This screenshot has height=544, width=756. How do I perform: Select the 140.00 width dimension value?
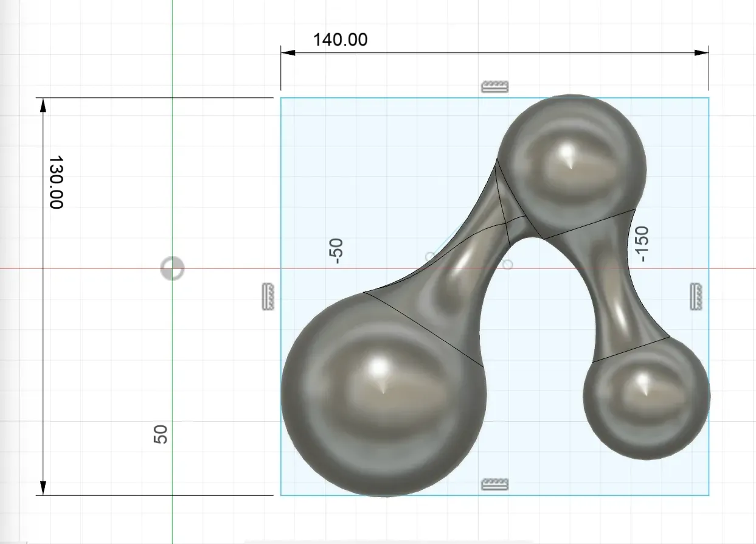340,40
